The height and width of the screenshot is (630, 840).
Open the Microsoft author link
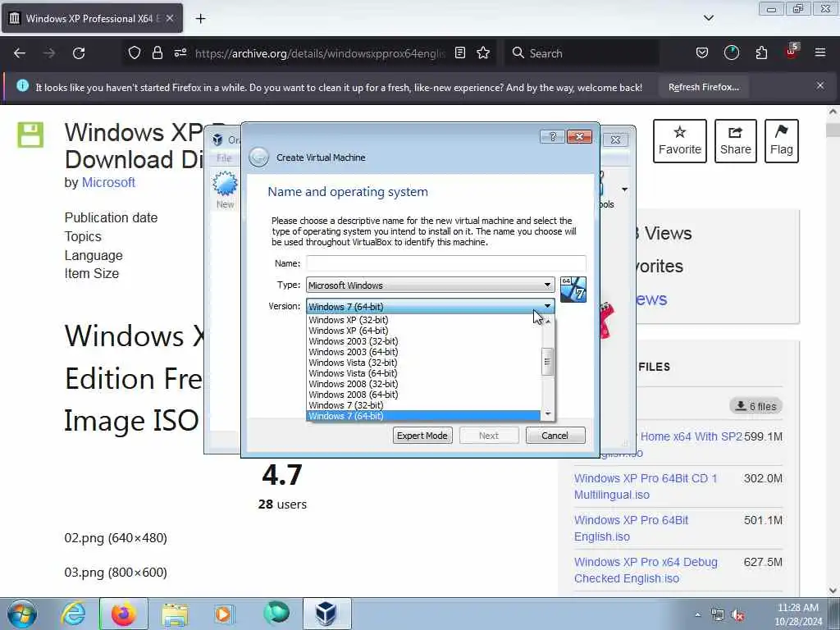(x=108, y=183)
